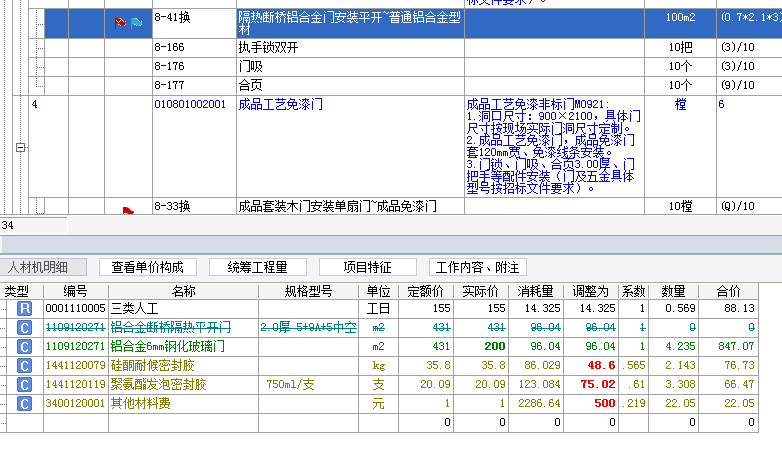Click code 0001110005 cell
This screenshot has height=455, width=782.
(76, 309)
